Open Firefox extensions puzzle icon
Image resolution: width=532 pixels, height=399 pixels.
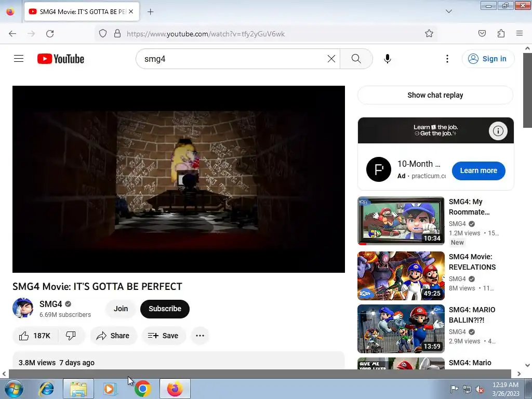[x=501, y=33]
